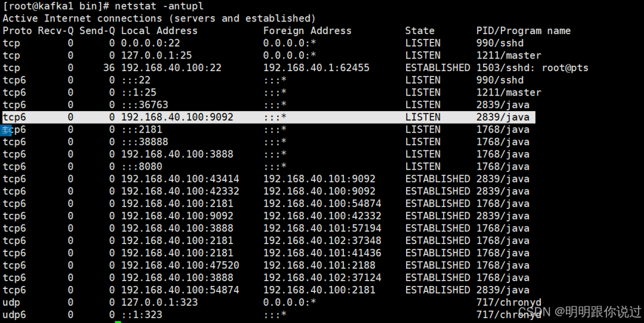The image size is (644, 323).
Task: Click foreign address '192.168.40.102:37124'
Action: pos(322,278)
